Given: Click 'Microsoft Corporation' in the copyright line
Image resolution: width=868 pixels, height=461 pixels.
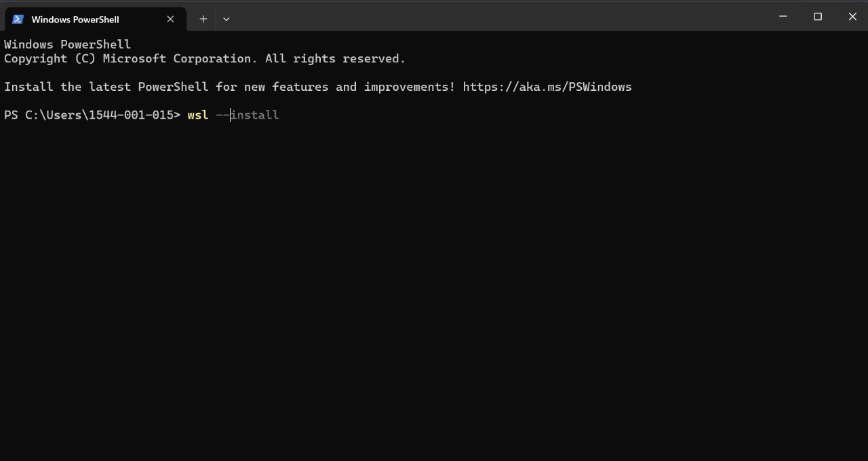Looking at the screenshot, I should click(x=180, y=58).
